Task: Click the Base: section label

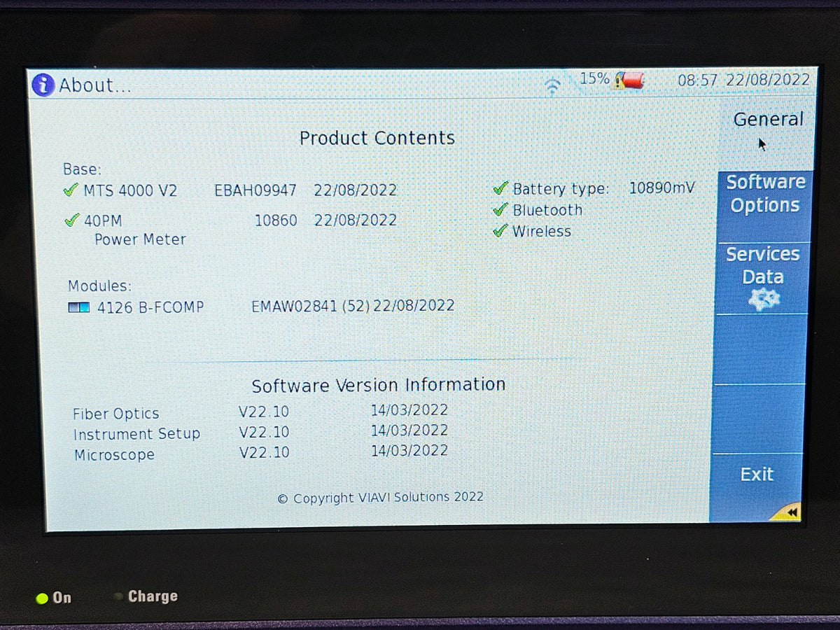Action: tap(83, 169)
